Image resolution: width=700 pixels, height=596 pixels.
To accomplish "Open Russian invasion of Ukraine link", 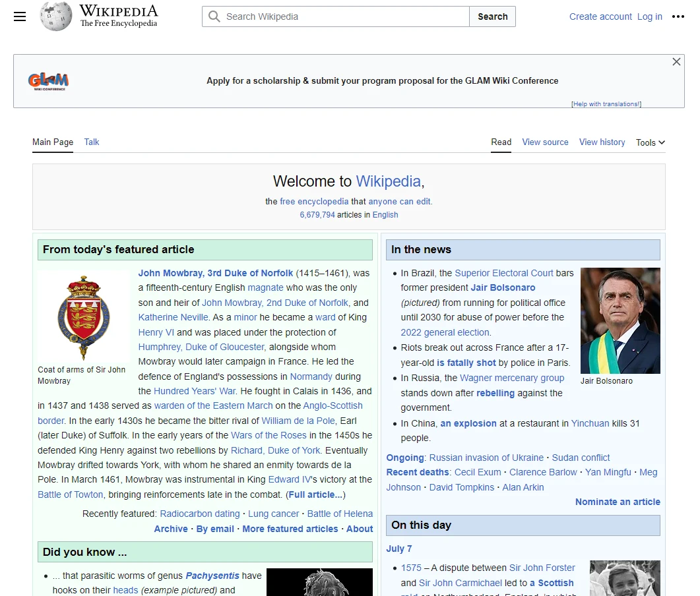I will (x=486, y=458).
